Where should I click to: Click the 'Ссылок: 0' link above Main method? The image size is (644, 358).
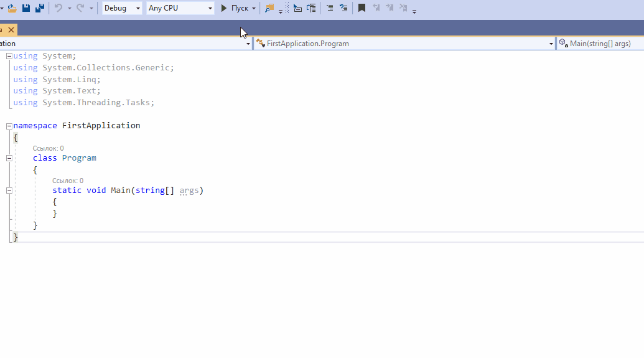coord(68,181)
